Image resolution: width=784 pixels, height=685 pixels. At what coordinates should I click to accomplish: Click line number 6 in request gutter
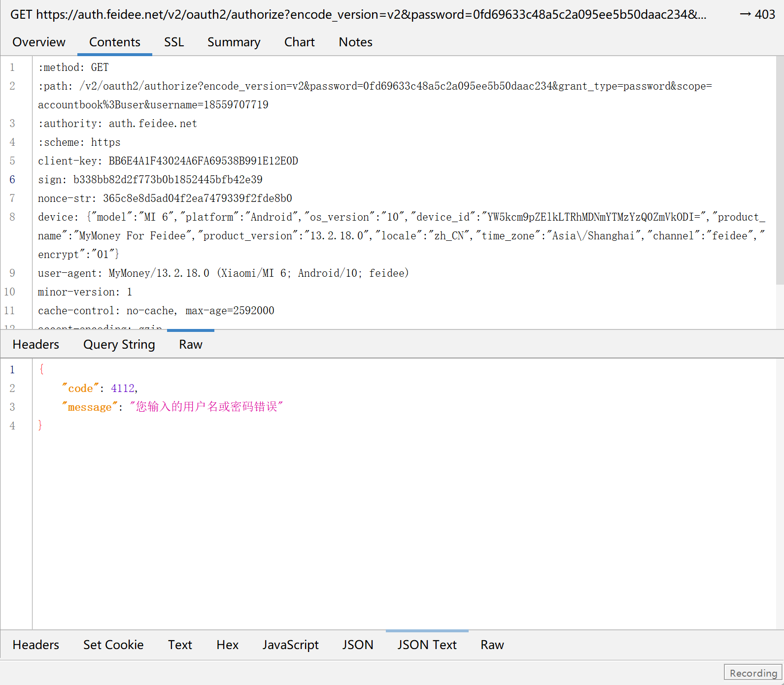click(x=12, y=180)
